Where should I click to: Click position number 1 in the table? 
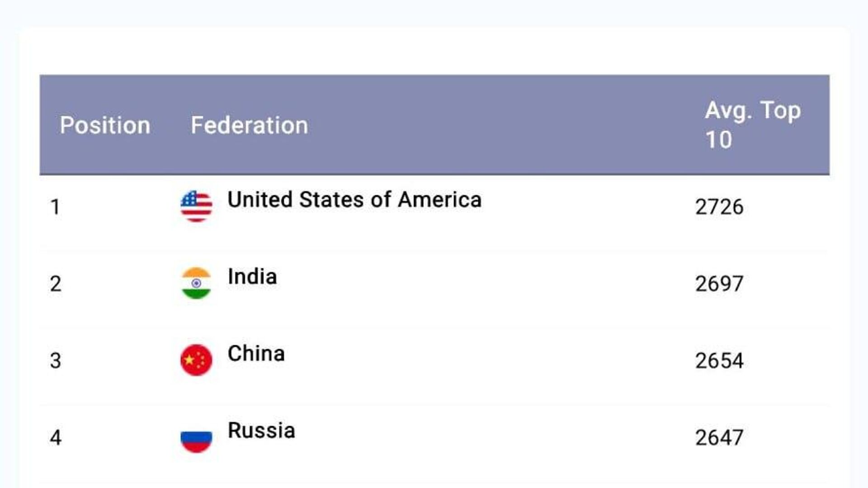point(55,207)
